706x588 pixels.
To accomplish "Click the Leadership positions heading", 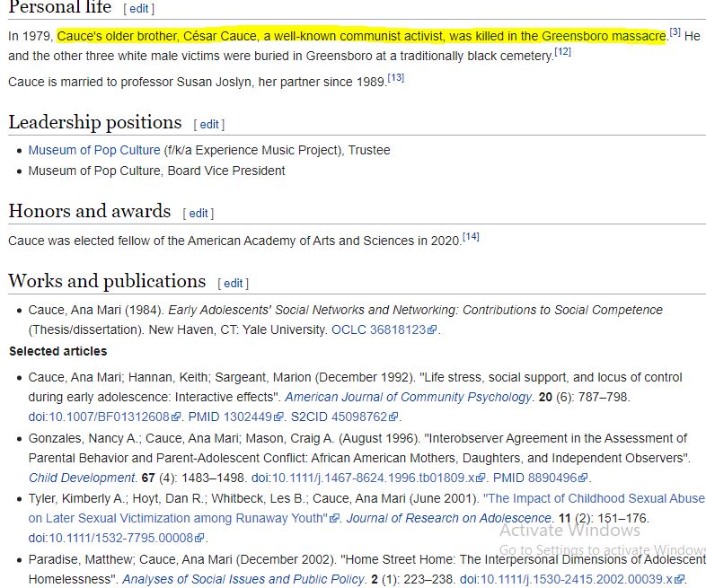I will [95, 123].
